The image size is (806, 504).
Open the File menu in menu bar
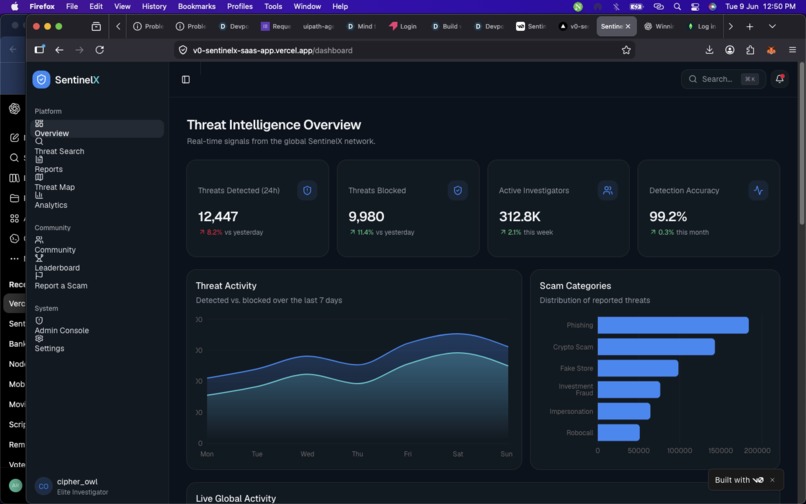(72, 7)
